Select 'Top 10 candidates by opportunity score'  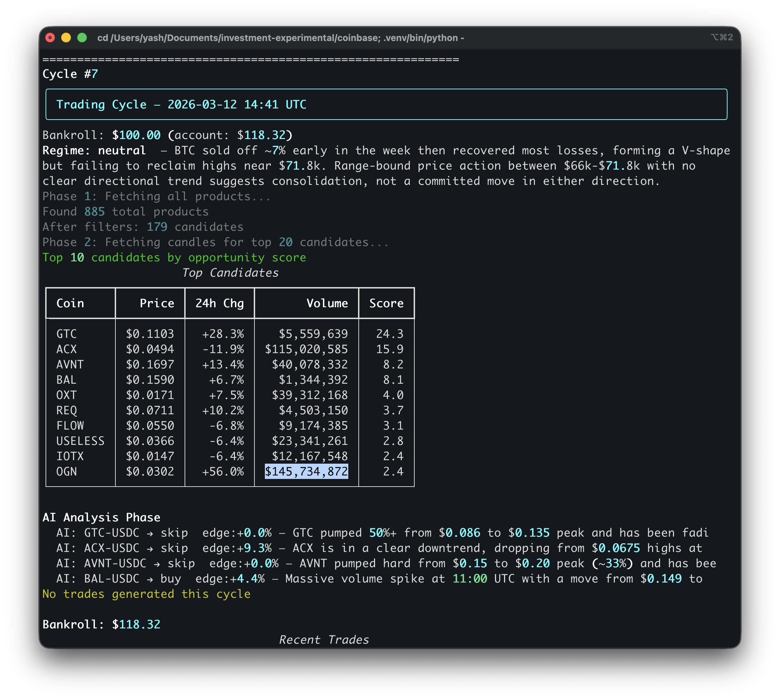(x=174, y=258)
